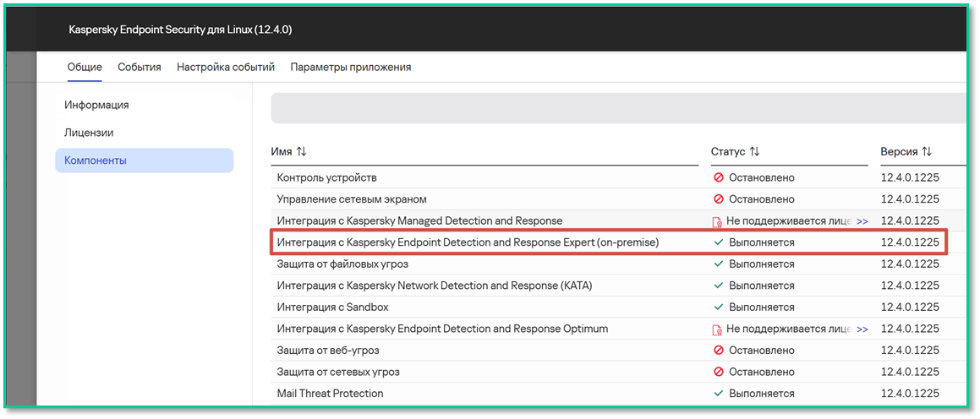Select EDR Optimum integration component name

[x=442, y=329]
